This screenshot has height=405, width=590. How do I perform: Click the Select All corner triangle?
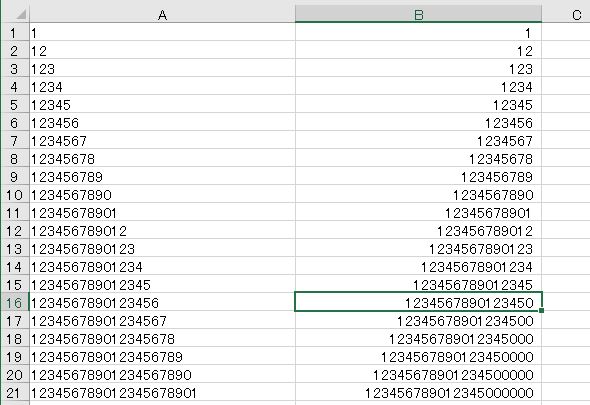tap(21, 15)
